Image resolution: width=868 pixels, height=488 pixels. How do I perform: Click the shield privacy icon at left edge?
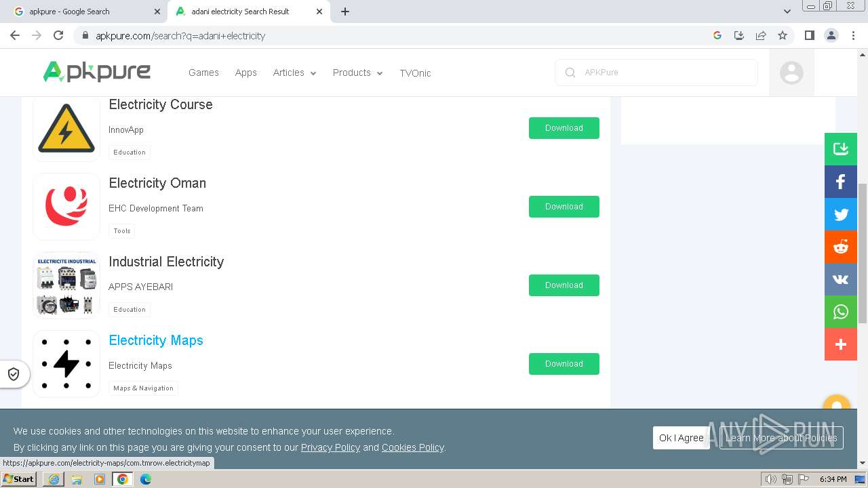[x=13, y=374]
